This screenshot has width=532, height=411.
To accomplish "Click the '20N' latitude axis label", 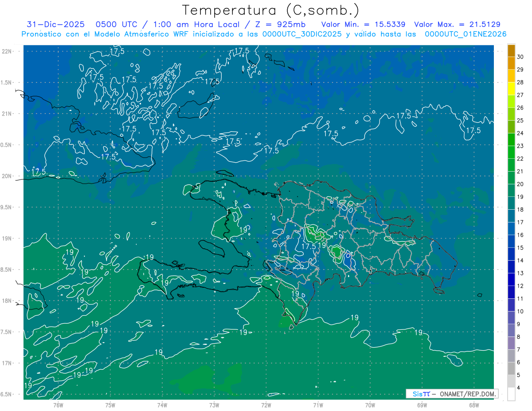I will [x=7, y=176].
